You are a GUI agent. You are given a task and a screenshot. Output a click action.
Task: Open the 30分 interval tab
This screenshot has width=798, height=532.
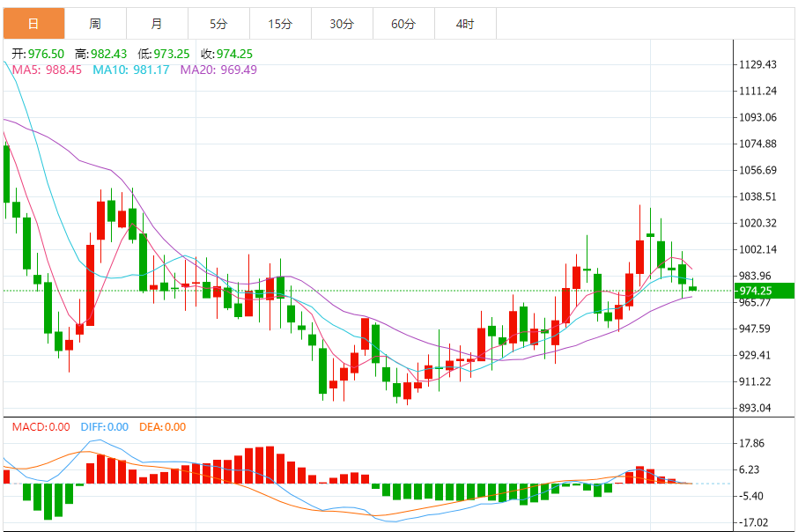tap(342, 24)
